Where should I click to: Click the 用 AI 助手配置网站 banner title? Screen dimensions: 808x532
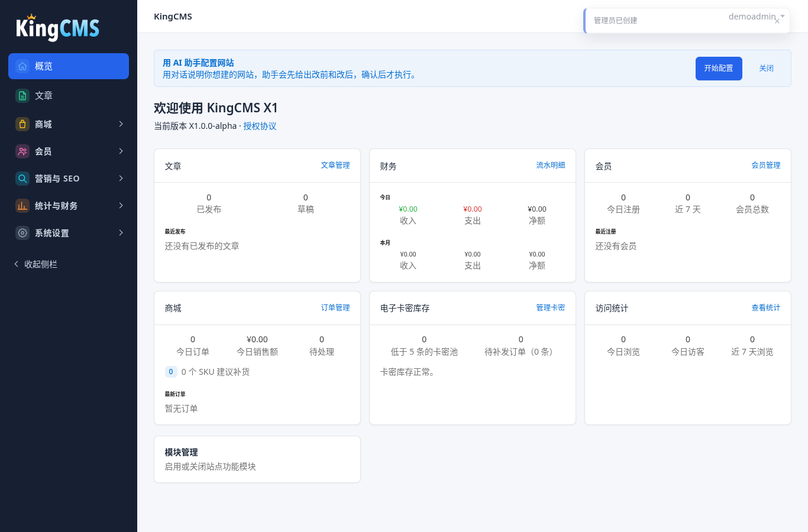point(198,63)
